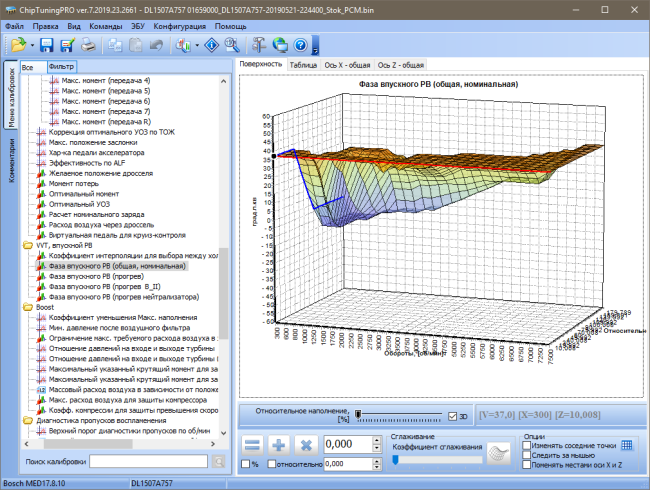Click the blue plus add-value button
Screen dimensions: 650x490
pos(279,446)
